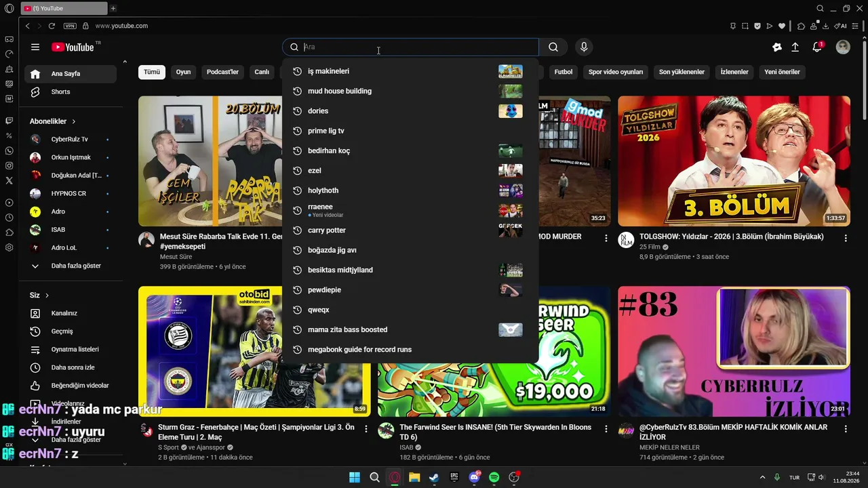This screenshot has width=868, height=488.
Task: Open the TOLGSHOW 3. Bölüm thumbnail
Action: [734, 161]
